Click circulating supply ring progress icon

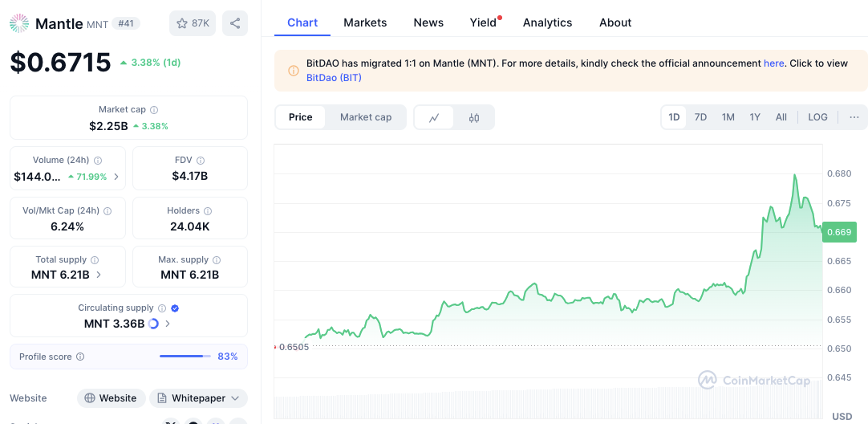click(x=153, y=324)
